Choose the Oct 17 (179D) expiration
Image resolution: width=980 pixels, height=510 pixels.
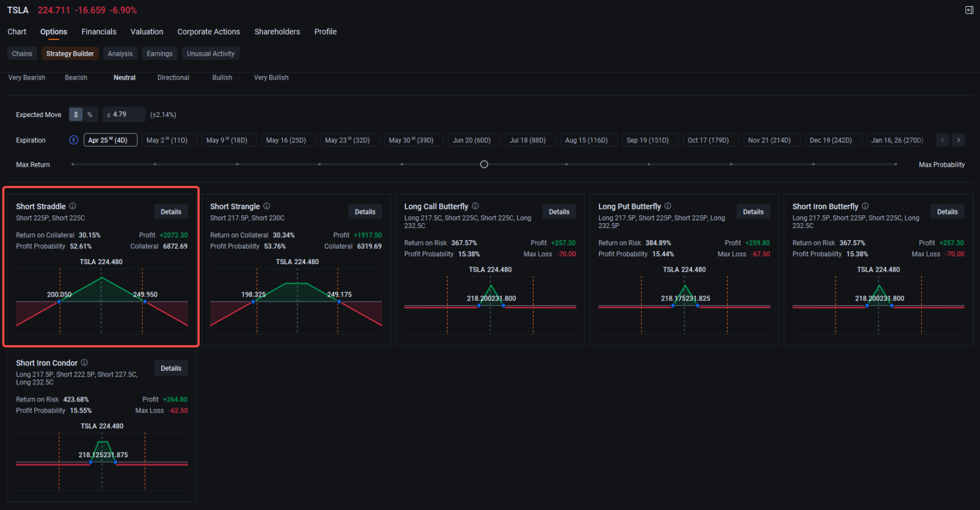[710, 140]
